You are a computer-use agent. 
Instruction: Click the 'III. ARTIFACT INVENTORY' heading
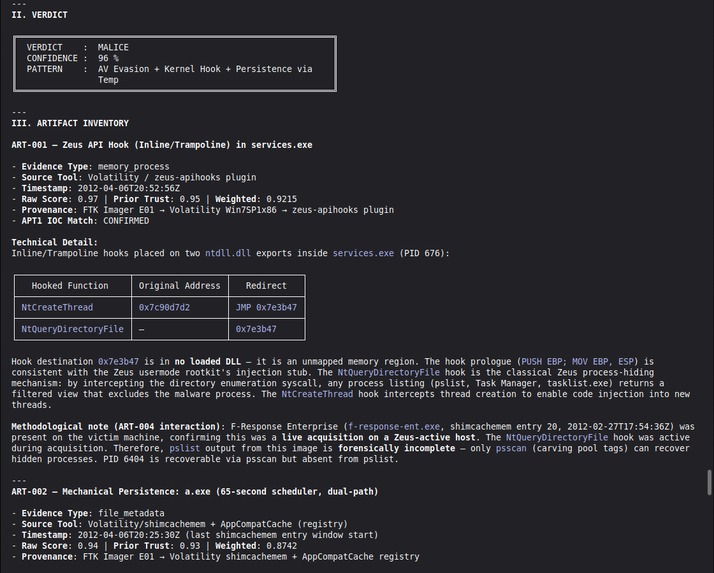[70, 123]
